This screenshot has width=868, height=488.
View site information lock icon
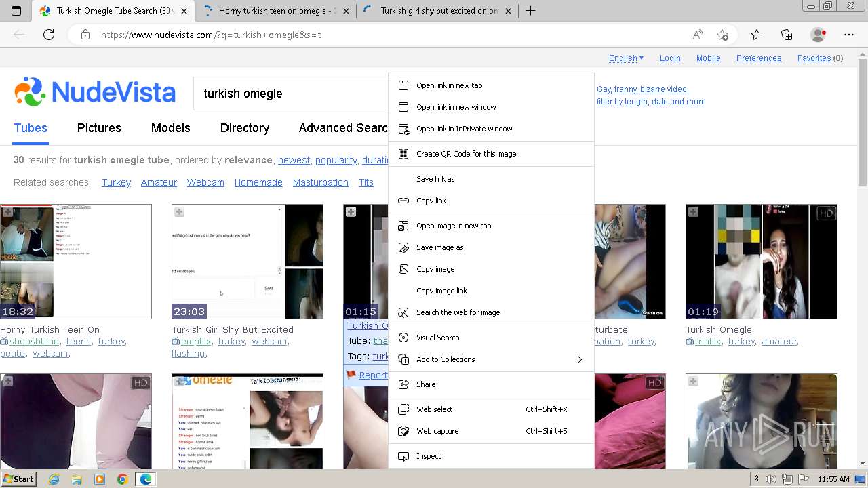click(85, 35)
